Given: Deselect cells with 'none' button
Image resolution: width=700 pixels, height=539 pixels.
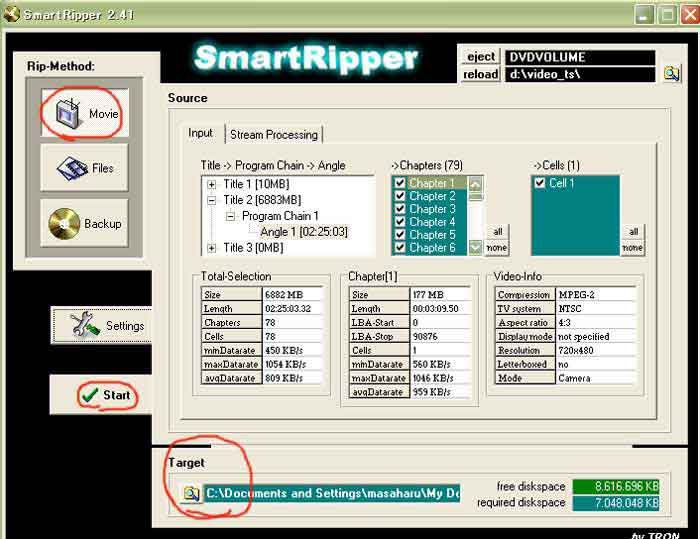Looking at the screenshot, I should pyautogui.click(x=633, y=247).
